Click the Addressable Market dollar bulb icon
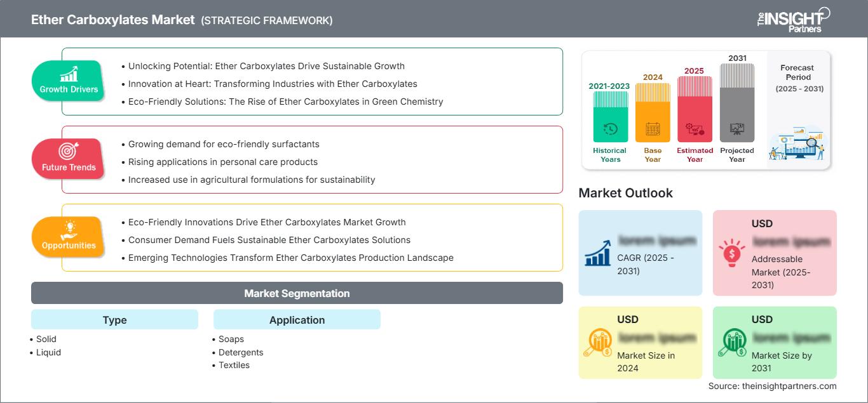The height and width of the screenshot is (403, 868). [x=731, y=253]
